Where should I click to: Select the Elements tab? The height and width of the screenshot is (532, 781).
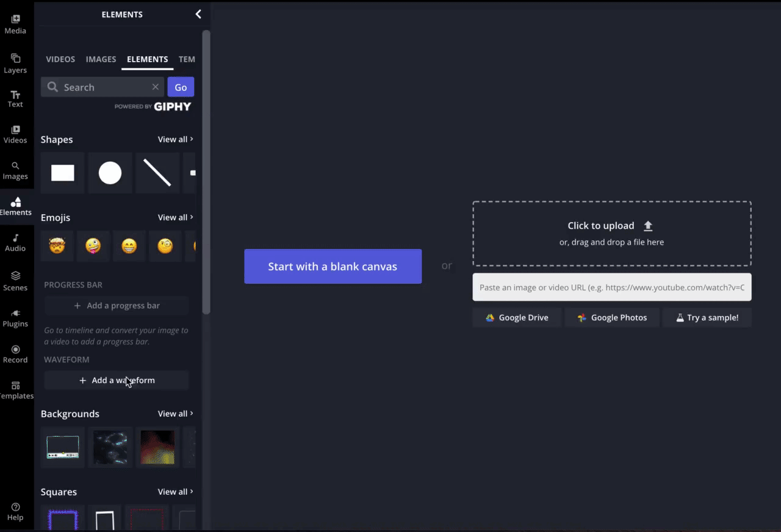[x=147, y=59]
